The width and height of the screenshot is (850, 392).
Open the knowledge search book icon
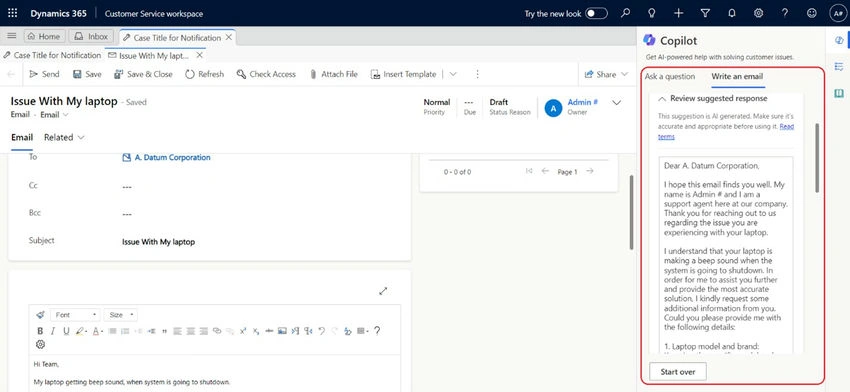pyautogui.click(x=839, y=93)
